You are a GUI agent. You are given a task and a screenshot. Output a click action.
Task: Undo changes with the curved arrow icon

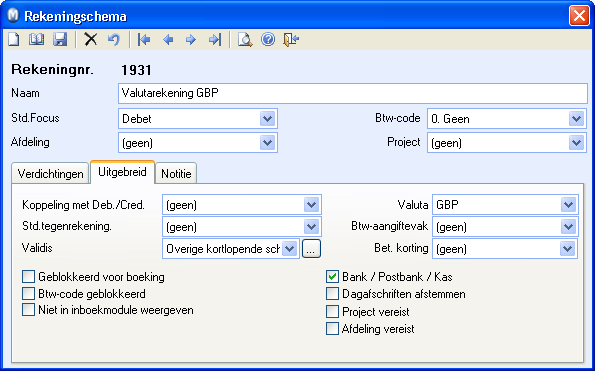pyautogui.click(x=113, y=39)
